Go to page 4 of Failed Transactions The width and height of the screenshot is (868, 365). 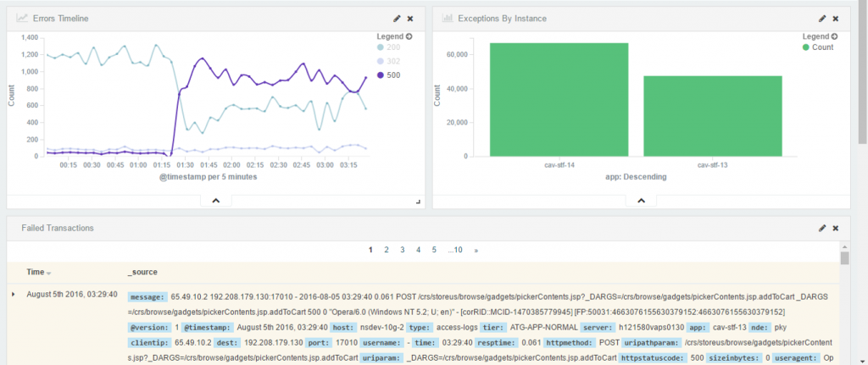pos(419,250)
